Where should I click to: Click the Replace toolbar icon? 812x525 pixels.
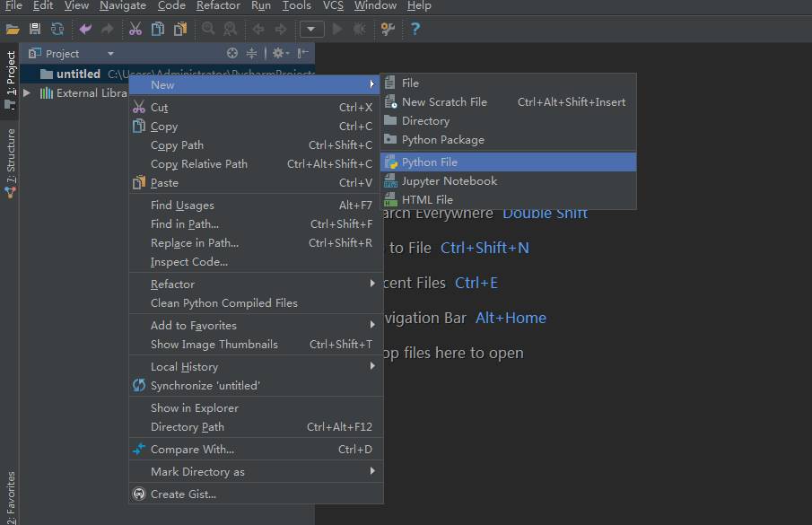(x=230, y=29)
